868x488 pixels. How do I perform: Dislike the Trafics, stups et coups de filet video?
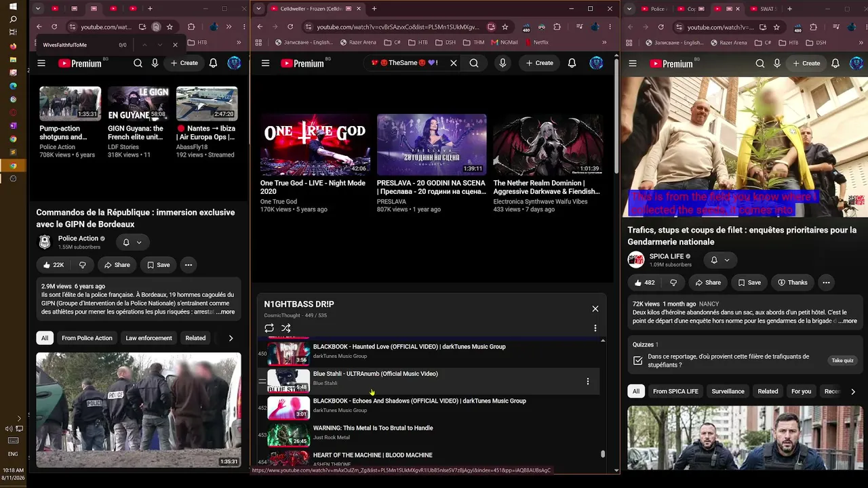673,283
